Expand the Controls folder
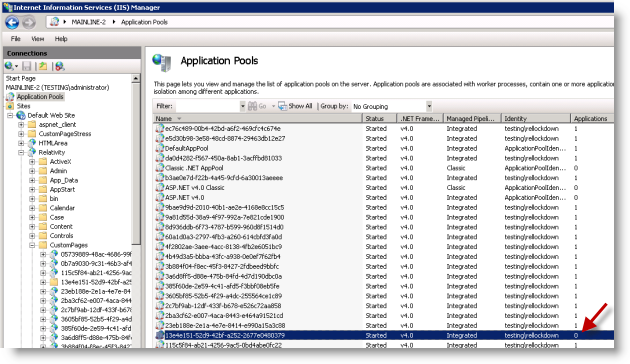The width and height of the screenshot is (630, 364). coord(33,236)
